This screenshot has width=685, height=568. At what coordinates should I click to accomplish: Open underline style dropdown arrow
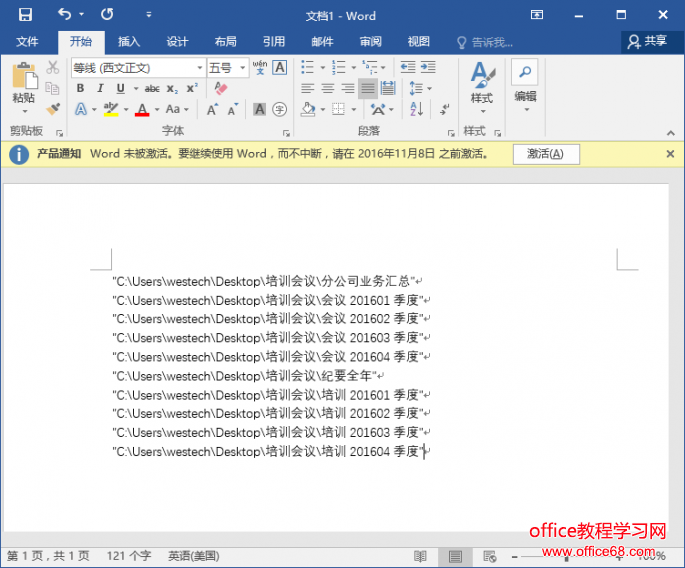pos(136,89)
